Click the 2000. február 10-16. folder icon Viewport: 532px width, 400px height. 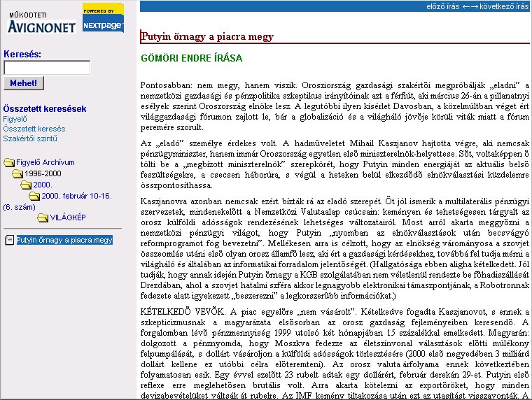(34, 197)
